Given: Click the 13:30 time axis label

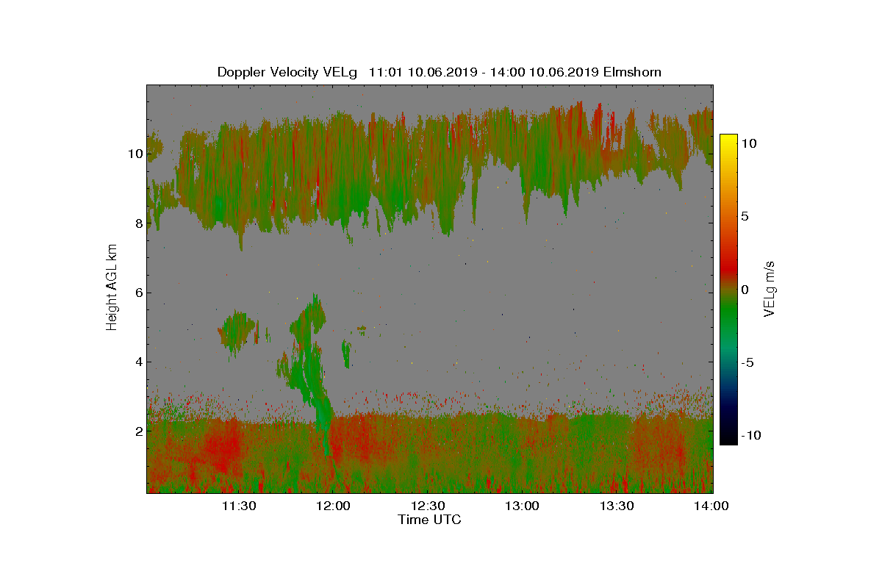Looking at the screenshot, I should coord(617,506).
